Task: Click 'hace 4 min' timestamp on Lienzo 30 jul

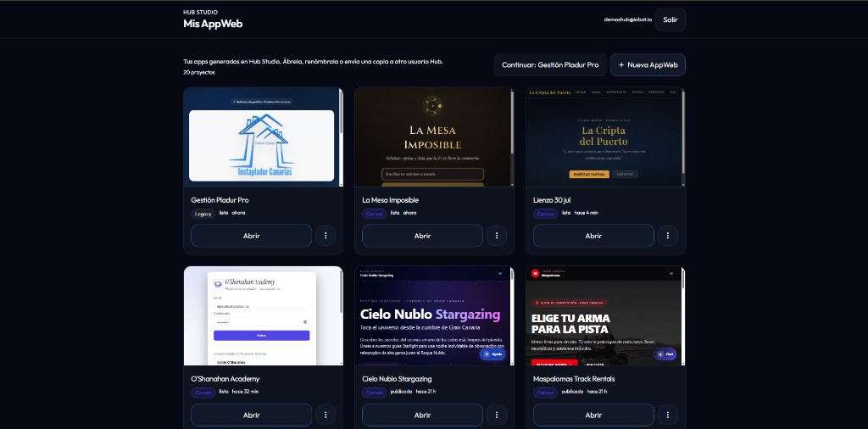Action: (587, 213)
